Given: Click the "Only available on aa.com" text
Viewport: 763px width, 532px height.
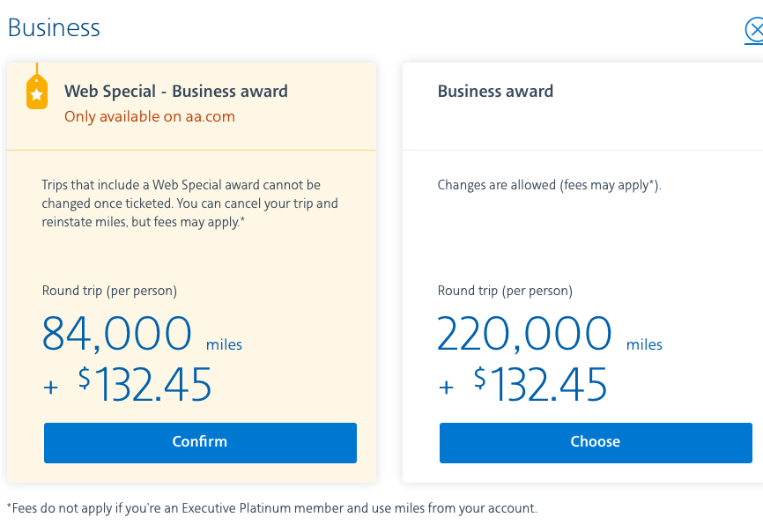Looking at the screenshot, I should (150, 116).
